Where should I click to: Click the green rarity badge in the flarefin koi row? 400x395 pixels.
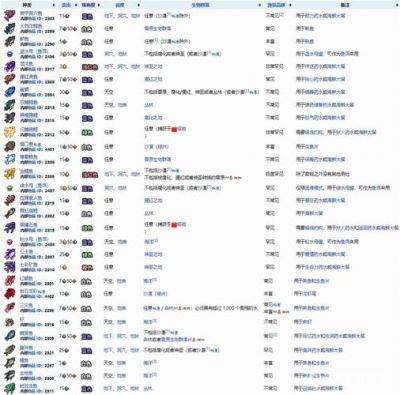point(87,132)
